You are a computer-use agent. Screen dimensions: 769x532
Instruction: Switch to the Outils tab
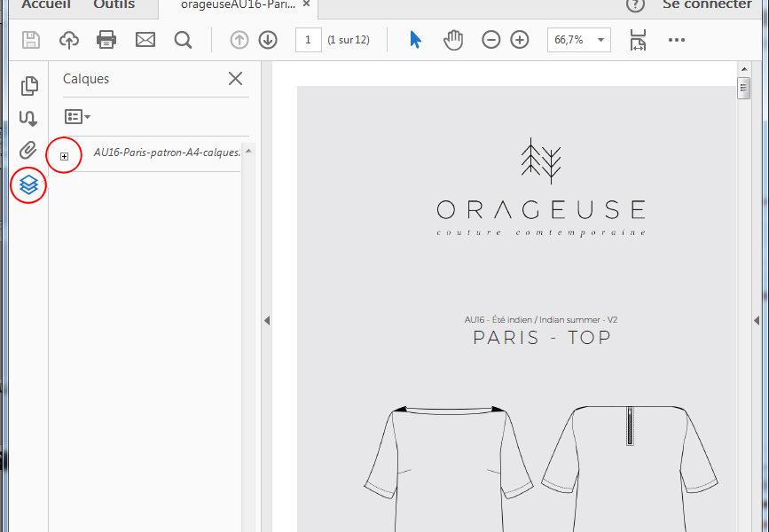point(114,4)
